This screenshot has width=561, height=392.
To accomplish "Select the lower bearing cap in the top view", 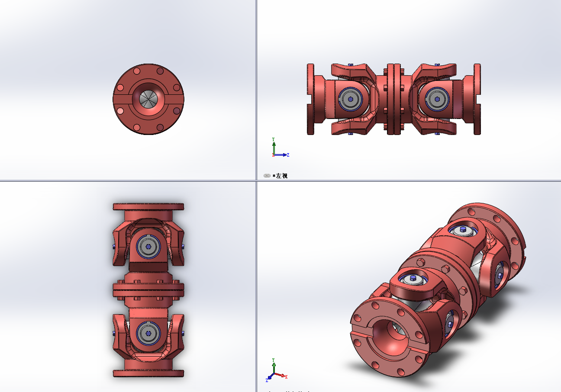I will pos(148,333).
